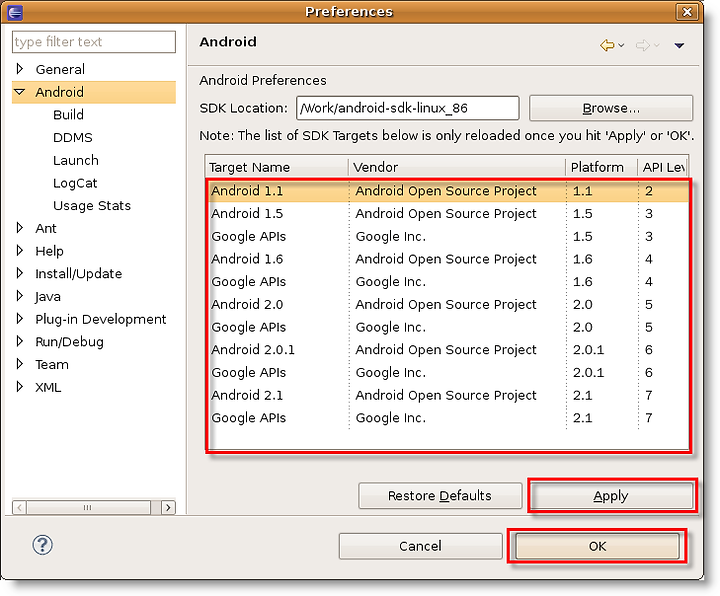Open the back history dropdown arrow
Viewport: 720px width, 596px height.
[621, 45]
